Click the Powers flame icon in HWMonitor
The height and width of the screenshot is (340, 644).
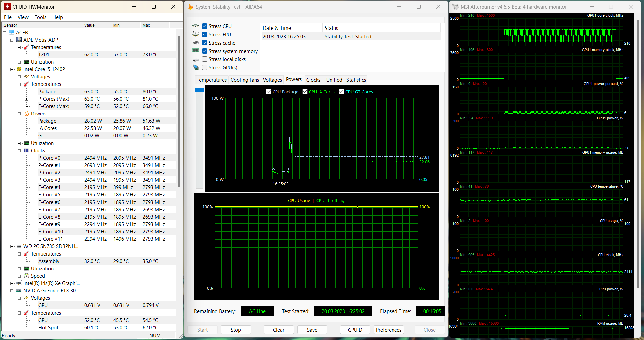26,114
